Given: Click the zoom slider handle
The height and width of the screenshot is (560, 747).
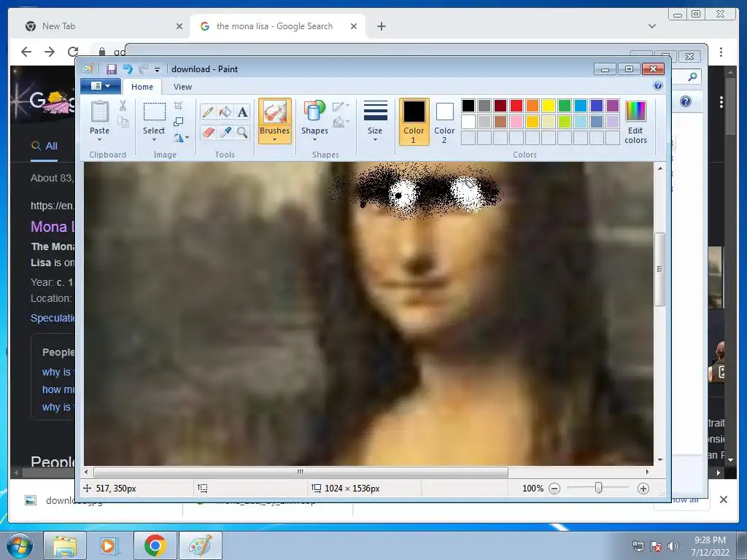Looking at the screenshot, I should pyautogui.click(x=599, y=488).
